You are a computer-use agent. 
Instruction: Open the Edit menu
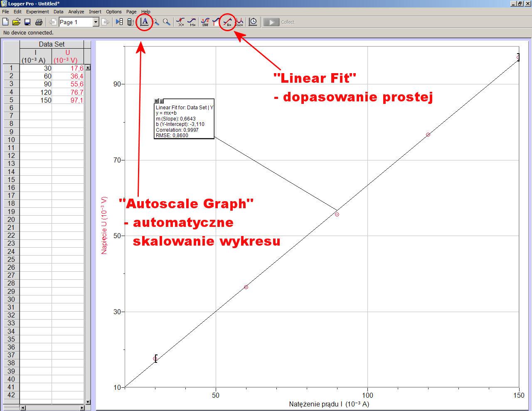(x=17, y=12)
